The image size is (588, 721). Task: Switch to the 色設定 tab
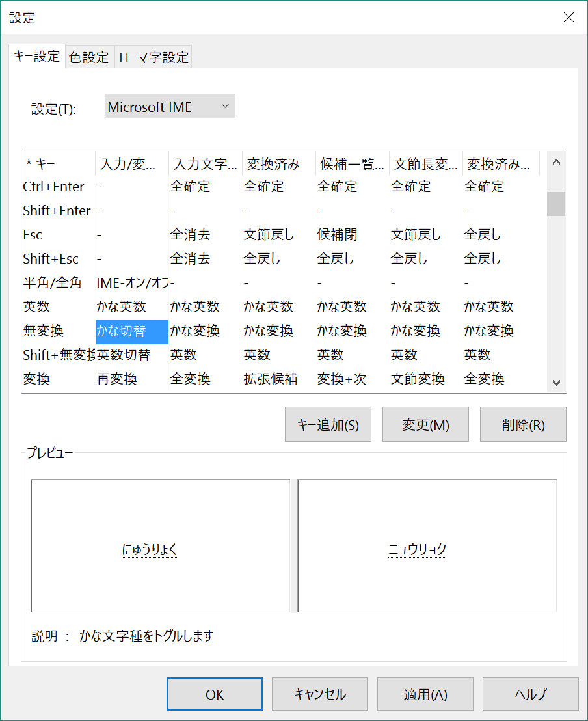(x=89, y=57)
